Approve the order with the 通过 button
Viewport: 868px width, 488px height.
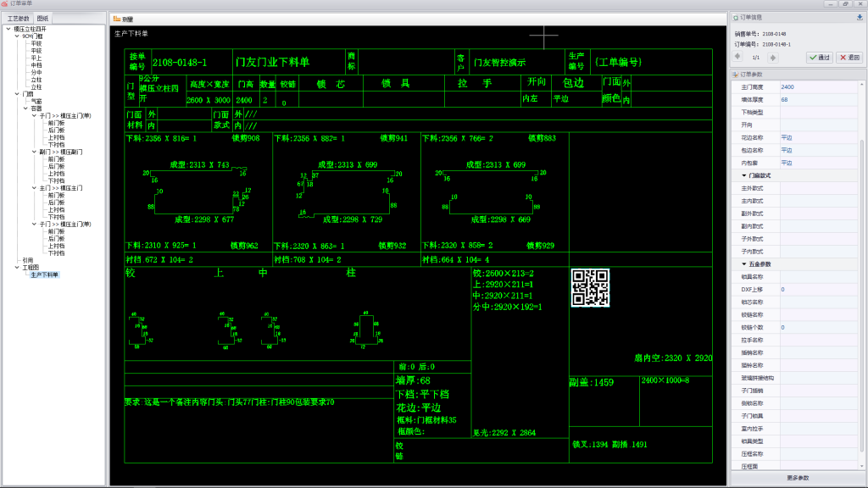[820, 57]
